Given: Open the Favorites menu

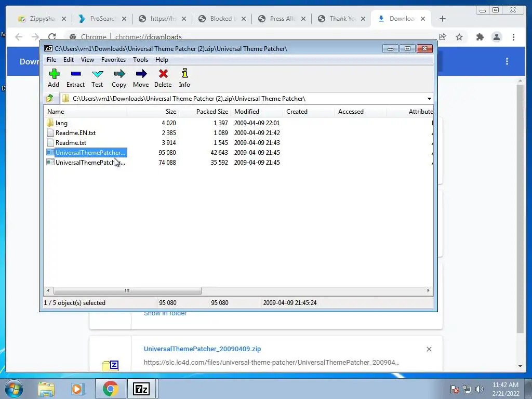Looking at the screenshot, I should (113, 60).
